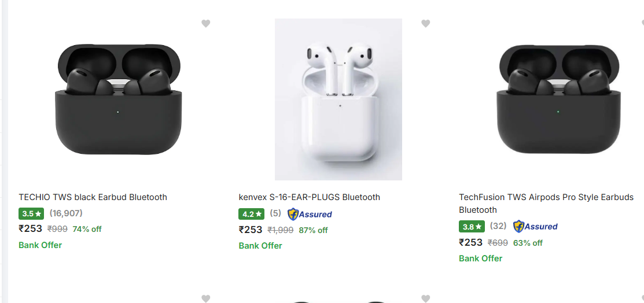Click the 87% off discount label
Screen dimensions: 644x303
coord(313,230)
